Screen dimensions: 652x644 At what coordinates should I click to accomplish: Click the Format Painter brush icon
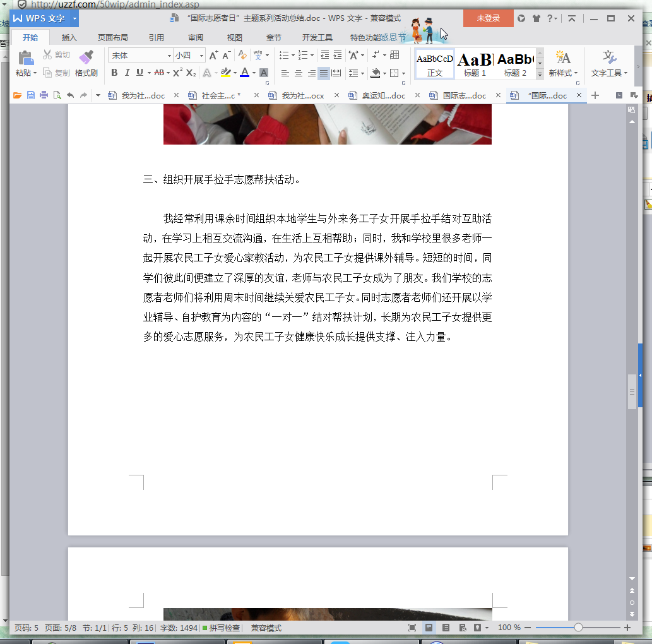point(86,57)
